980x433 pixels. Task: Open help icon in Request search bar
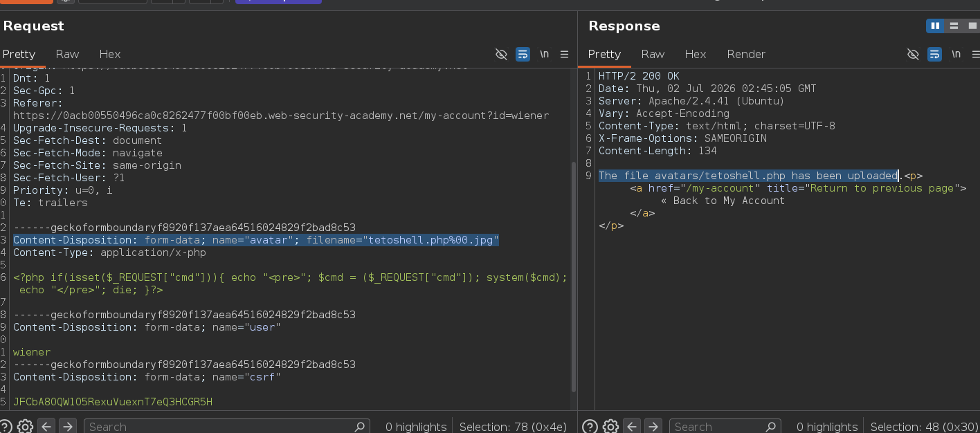6,426
